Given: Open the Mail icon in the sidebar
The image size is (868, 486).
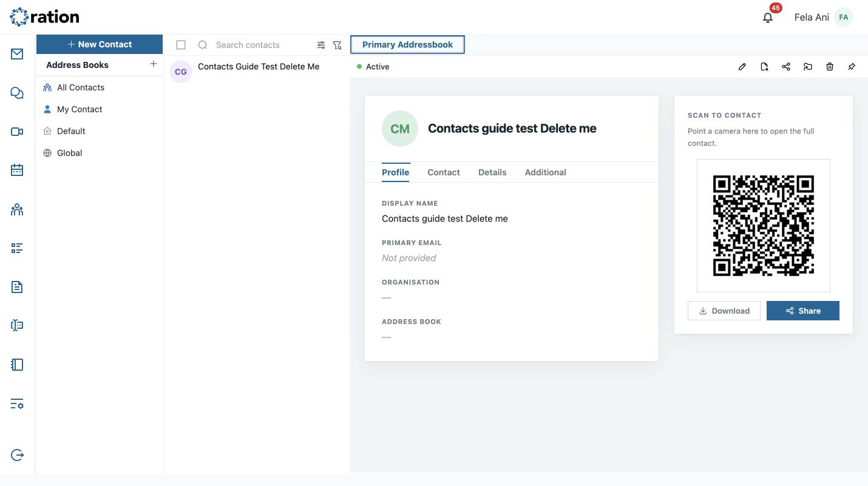Looking at the screenshot, I should [x=17, y=54].
